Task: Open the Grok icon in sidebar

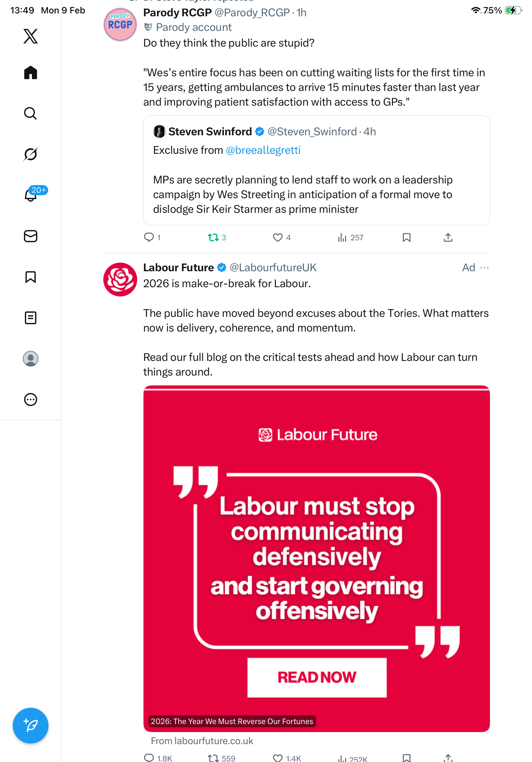Action: 31,154
